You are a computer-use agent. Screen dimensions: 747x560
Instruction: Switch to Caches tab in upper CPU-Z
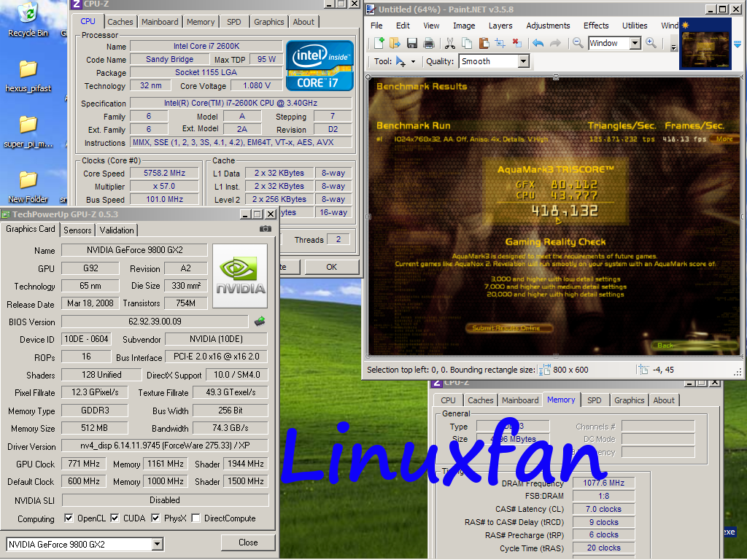pyautogui.click(x=120, y=22)
